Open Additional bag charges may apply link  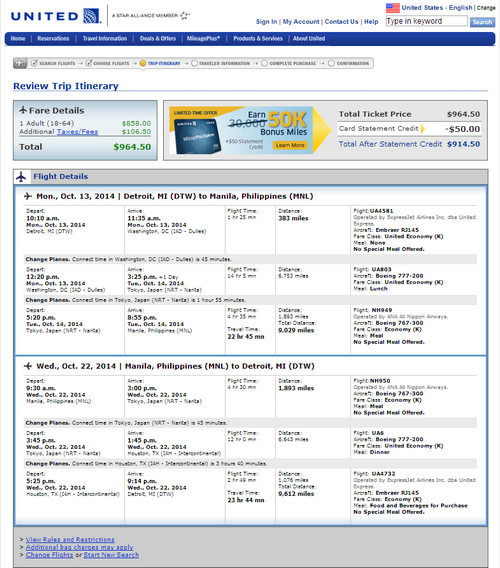[x=79, y=547]
